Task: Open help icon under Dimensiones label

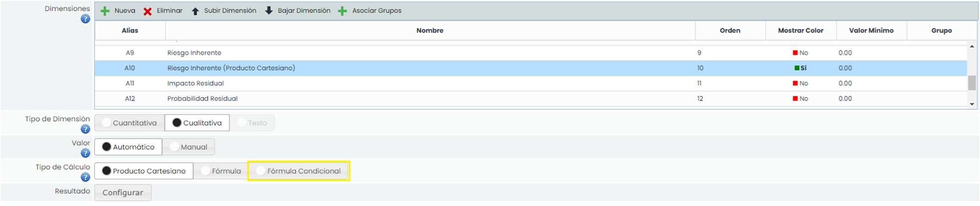Action: click(85, 19)
